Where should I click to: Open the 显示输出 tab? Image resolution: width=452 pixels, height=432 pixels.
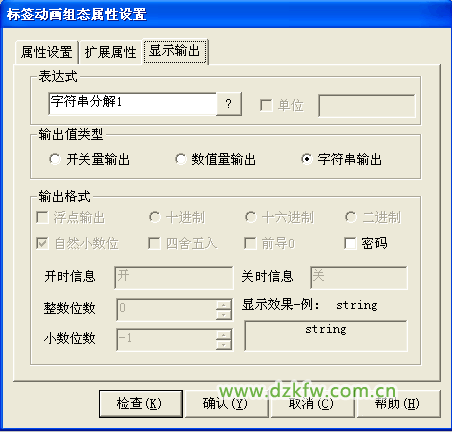click(175, 51)
